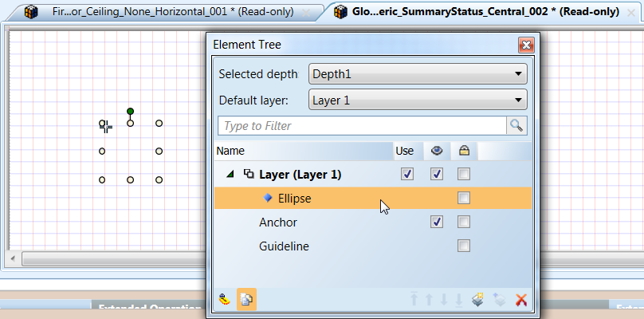Open the Default layer dropdown
644x319 pixels.
[x=417, y=100]
